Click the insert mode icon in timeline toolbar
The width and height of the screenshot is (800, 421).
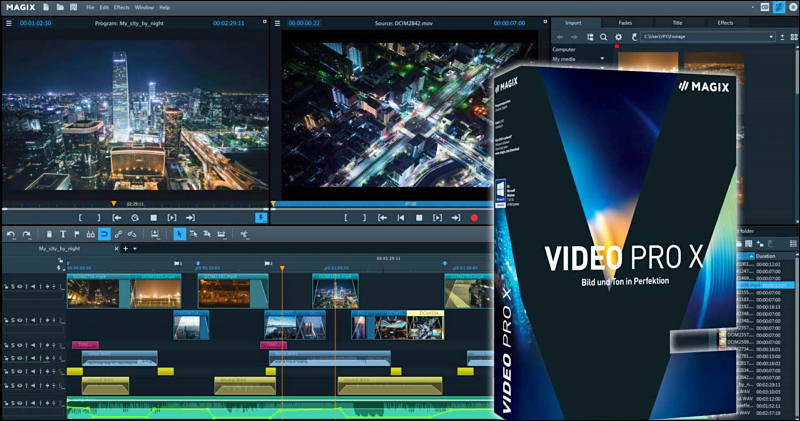pos(221,234)
